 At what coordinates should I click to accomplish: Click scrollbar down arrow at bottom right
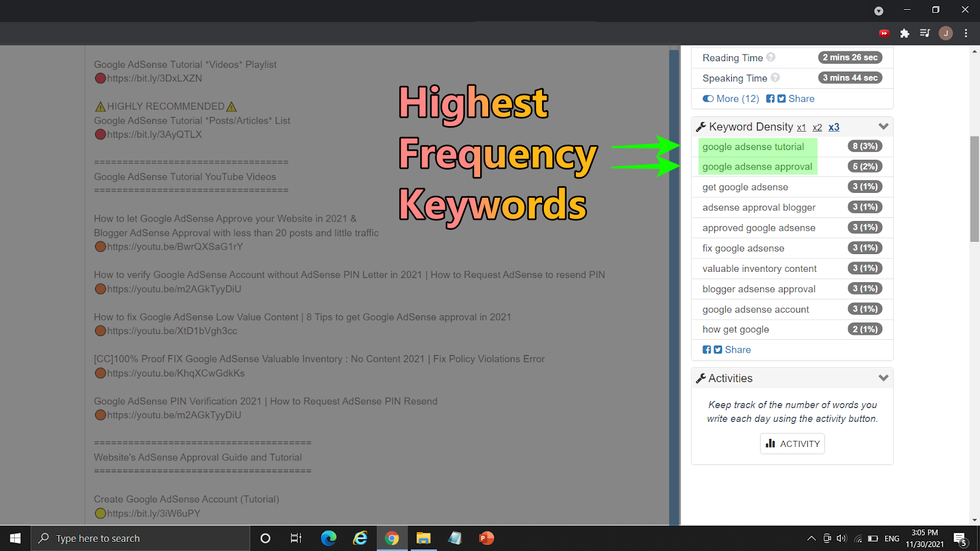click(974, 520)
